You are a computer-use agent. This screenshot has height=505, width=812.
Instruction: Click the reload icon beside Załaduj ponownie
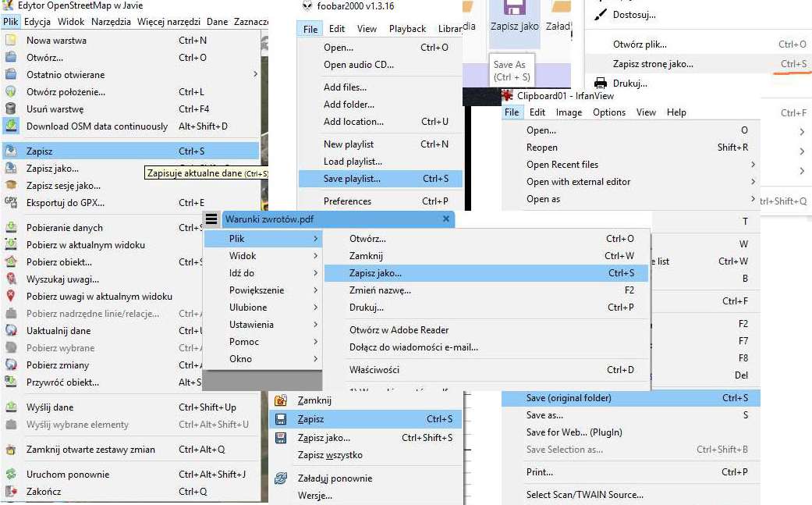281,478
